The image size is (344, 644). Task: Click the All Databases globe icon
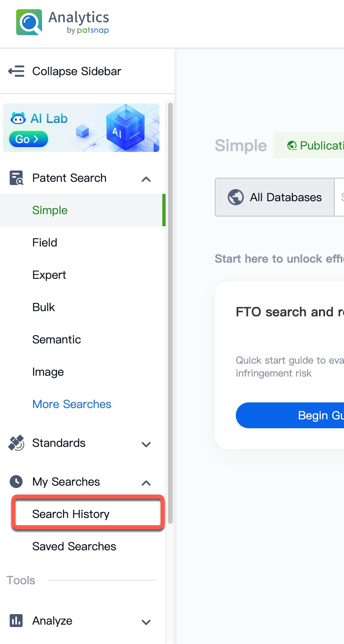tap(236, 197)
